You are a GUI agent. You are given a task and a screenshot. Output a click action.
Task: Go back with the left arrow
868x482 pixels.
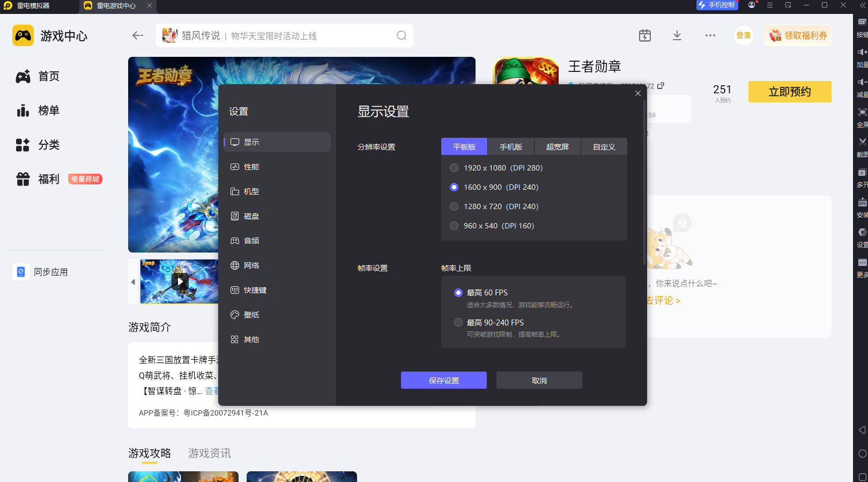click(138, 35)
